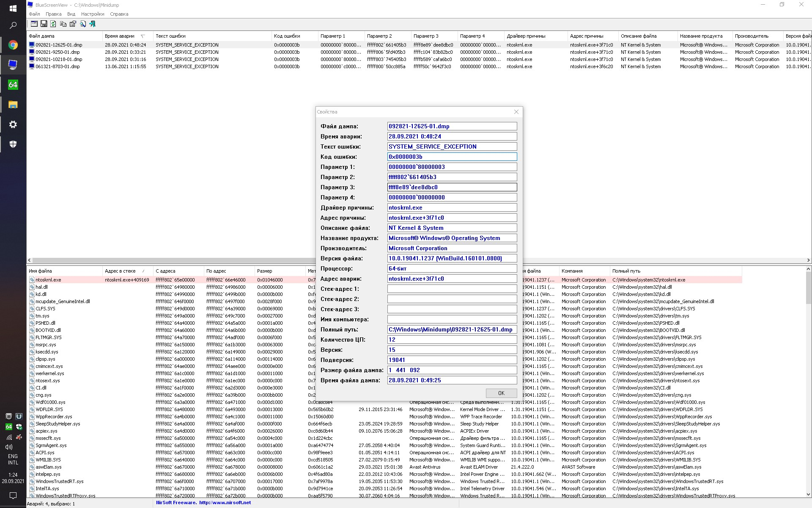Sort by Файл дампа column header

click(x=64, y=36)
